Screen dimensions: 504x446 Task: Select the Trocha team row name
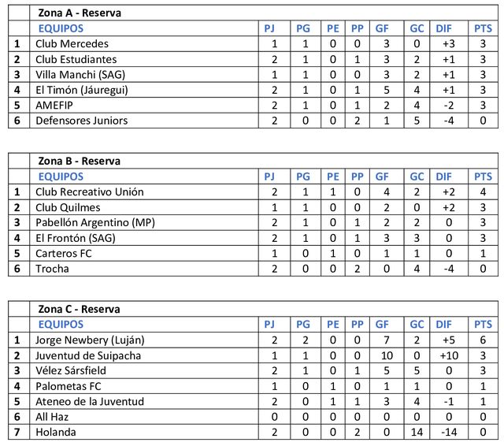point(52,269)
